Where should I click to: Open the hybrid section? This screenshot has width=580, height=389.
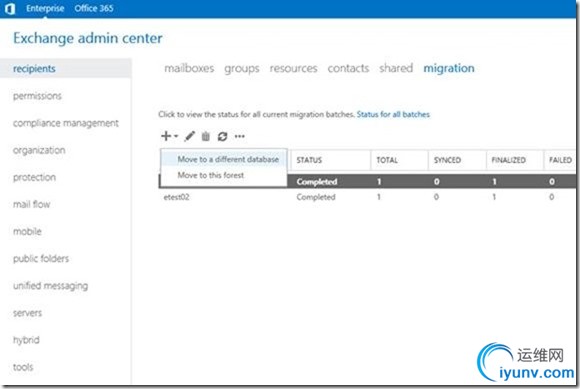(26, 340)
